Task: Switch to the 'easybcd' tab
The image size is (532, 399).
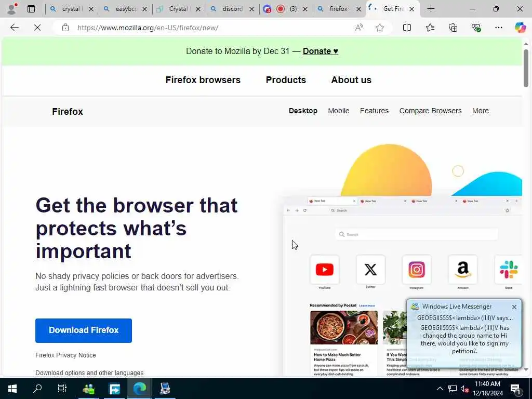Action: point(125,9)
